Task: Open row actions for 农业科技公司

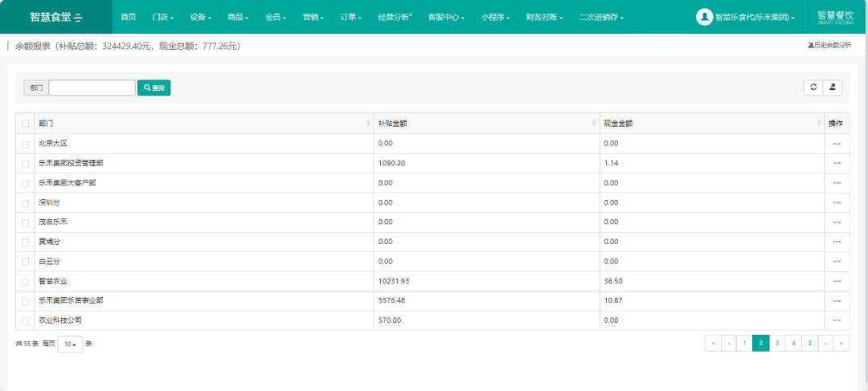Action: (837, 321)
